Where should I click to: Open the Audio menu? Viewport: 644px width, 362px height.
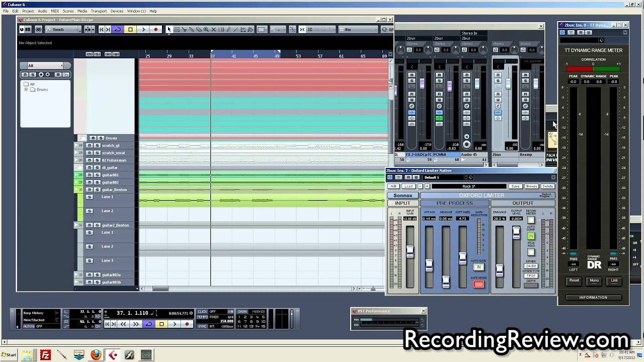42,11
